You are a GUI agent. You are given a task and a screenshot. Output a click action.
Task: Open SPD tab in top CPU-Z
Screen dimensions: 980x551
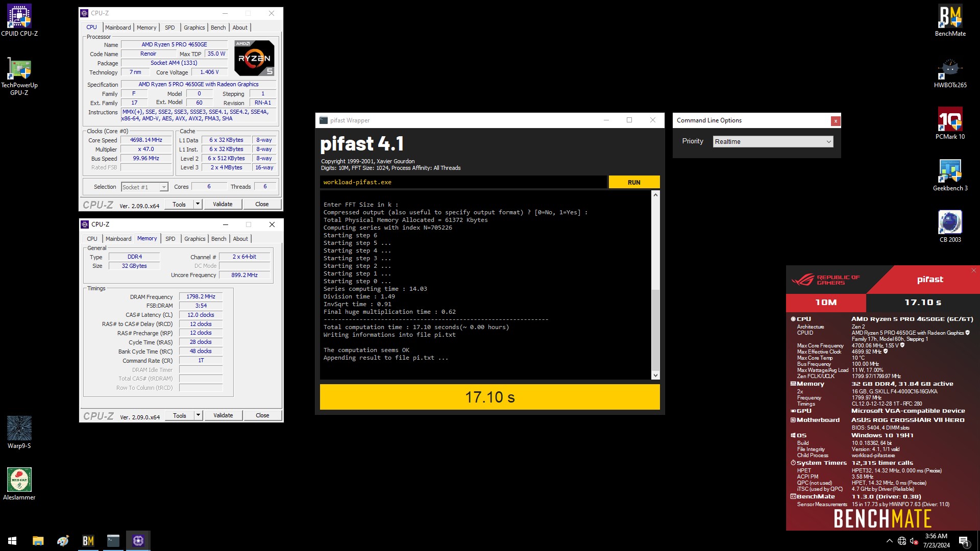pos(170,28)
